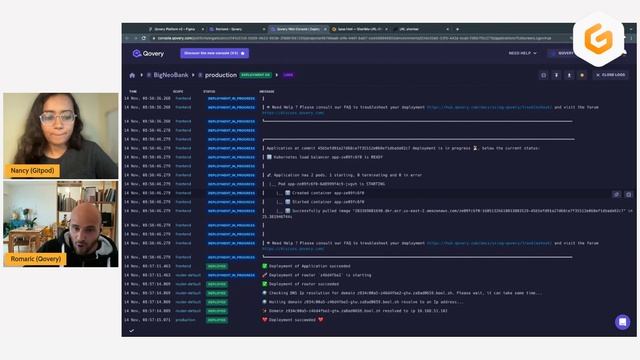Click the download logs arrow icon
The height and width of the screenshot is (360, 640).
click(556, 75)
